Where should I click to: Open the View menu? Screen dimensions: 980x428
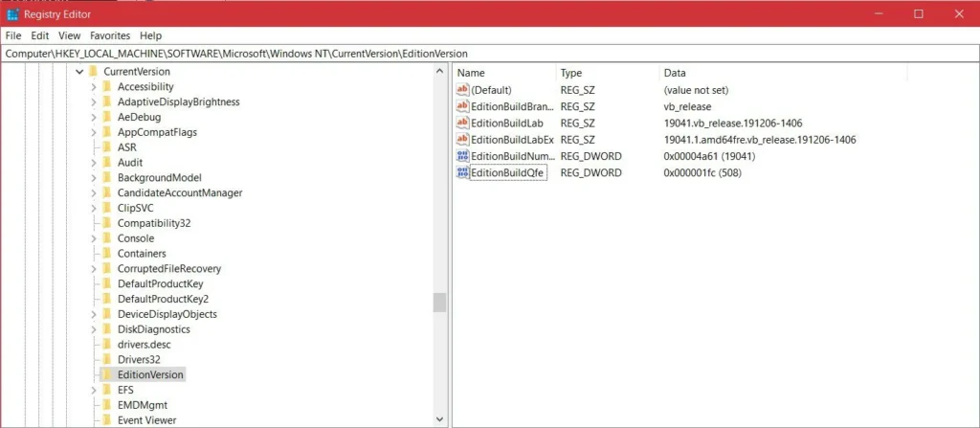tap(69, 35)
